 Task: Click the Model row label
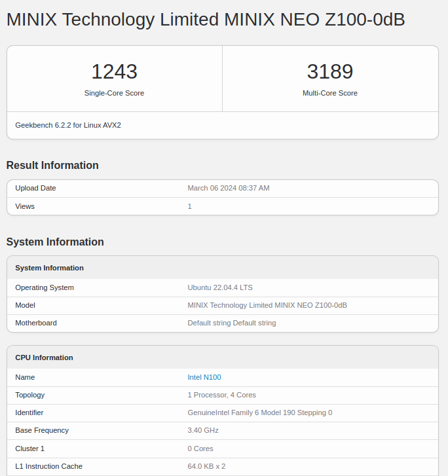25,305
